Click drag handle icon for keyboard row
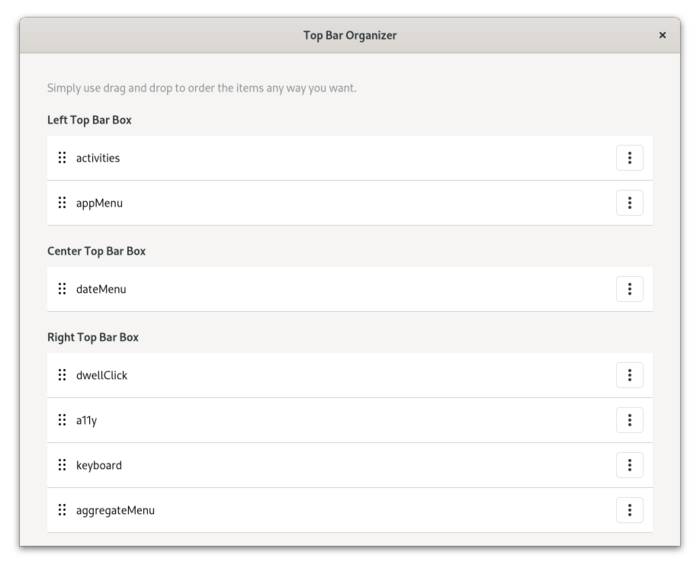Image resolution: width=700 pixels, height=568 pixels. click(x=62, y=465)
